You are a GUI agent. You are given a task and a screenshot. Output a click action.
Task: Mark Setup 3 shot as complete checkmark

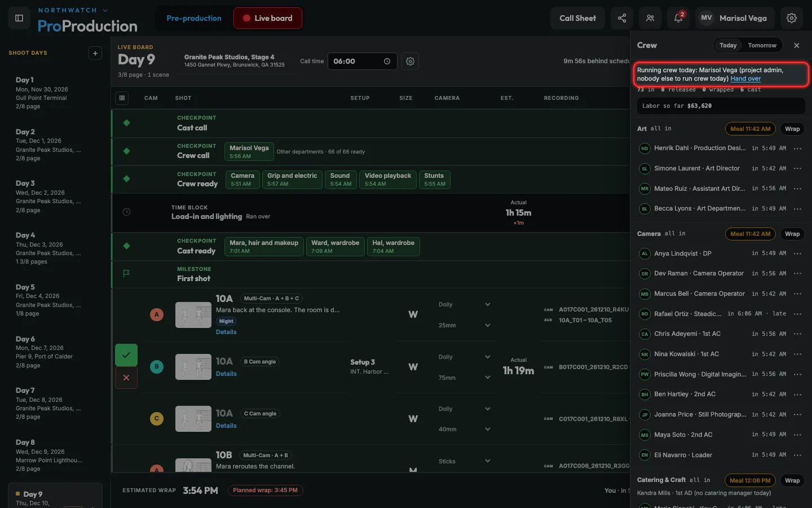tap(126, 355)
